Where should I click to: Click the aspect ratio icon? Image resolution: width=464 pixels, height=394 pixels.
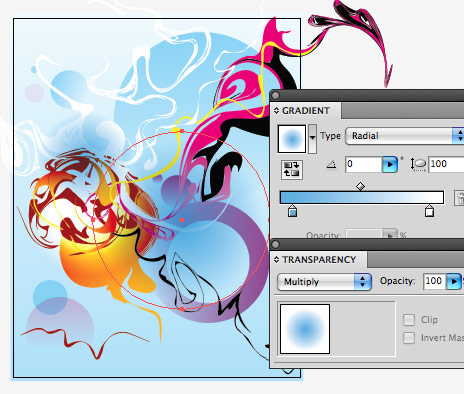418,164
